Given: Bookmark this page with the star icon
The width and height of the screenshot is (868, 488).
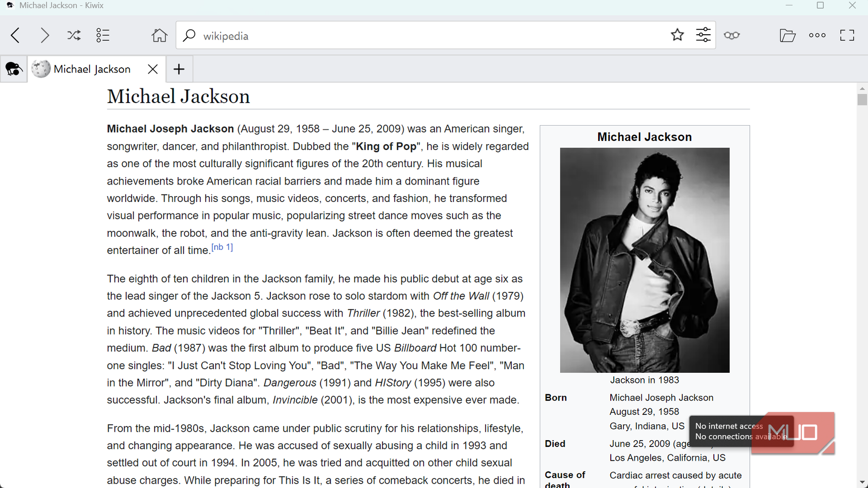Looking at the screenshot, I should click(x=677, y=35).
